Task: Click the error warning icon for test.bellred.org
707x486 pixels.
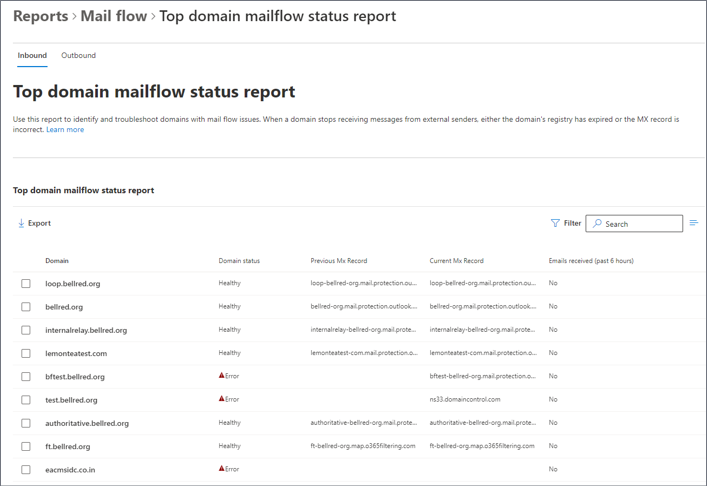Action: [221, 399]
